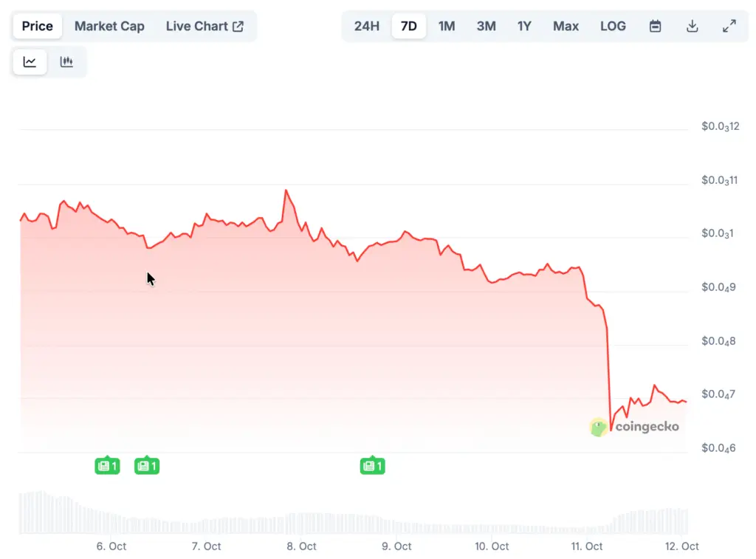
Task: Switch to the Market Cap tab
Action: point(109,27)
